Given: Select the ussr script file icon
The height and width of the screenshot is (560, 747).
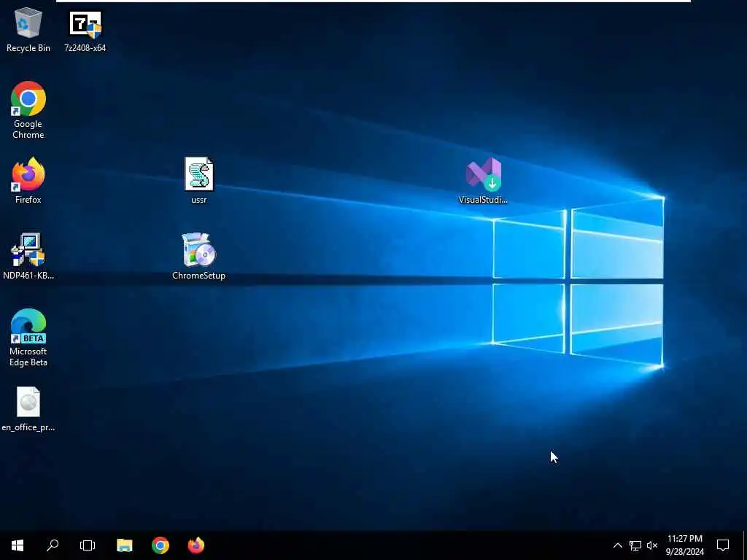Looking at the screenshot, I should click(x=199, y=181).
